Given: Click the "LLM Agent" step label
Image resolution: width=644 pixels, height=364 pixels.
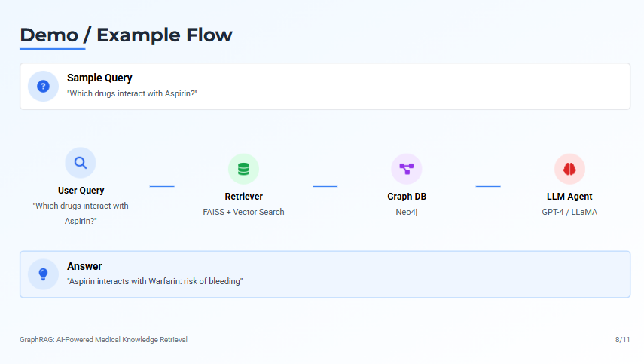Looking at the screenshot, I should [x=569, y=197].
